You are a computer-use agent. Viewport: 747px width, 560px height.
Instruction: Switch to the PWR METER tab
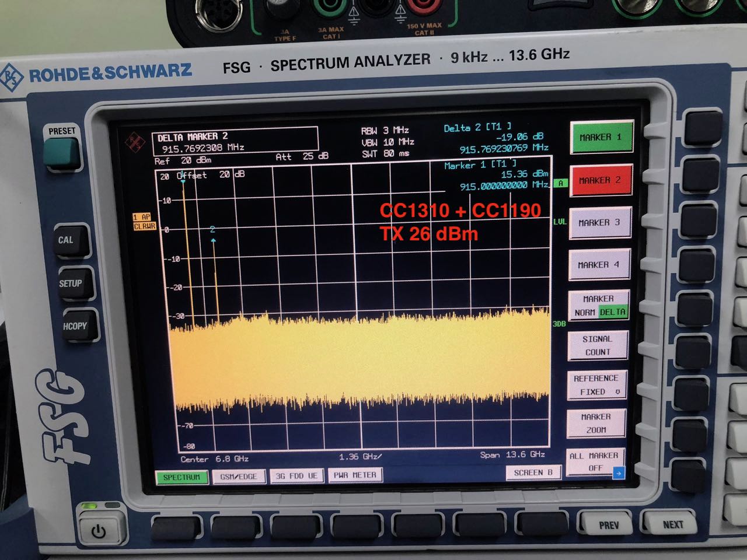(x=355, y=475)
